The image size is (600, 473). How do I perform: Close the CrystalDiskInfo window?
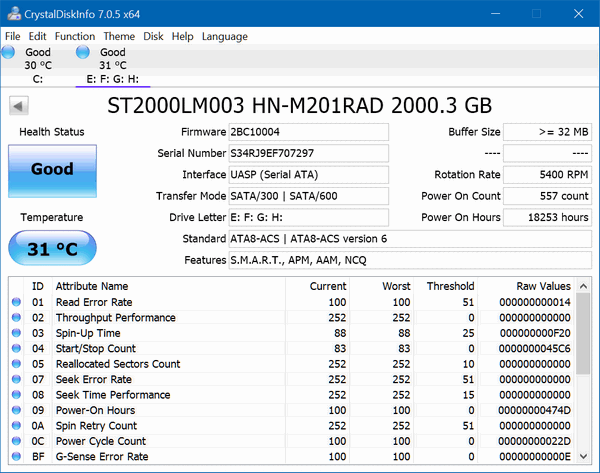[x=579, y=14]
